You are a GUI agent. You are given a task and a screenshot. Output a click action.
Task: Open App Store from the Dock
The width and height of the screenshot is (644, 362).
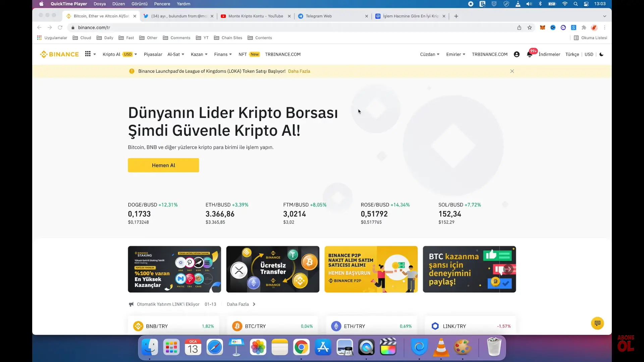323,347
